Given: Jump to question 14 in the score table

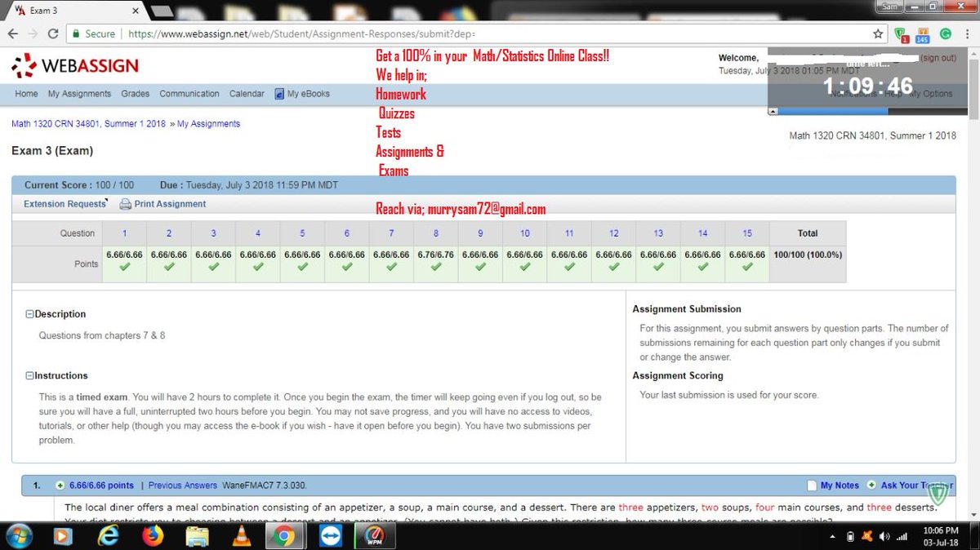Looking at the screenshot, I should tap(703, 233).
